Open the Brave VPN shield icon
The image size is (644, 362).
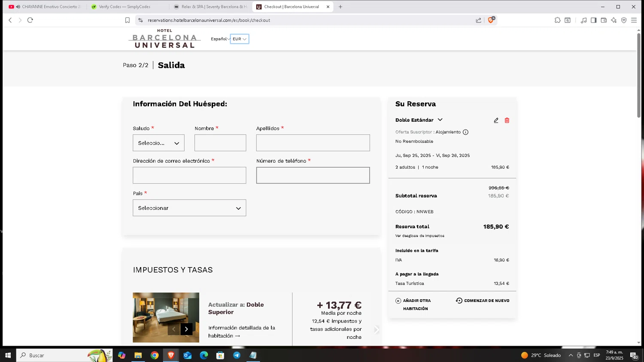click(624, 20)
